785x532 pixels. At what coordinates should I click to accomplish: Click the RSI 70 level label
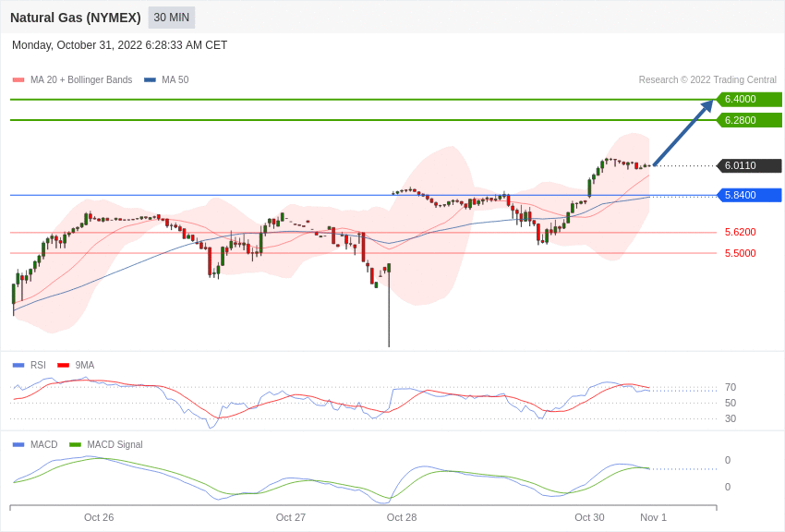[x=731, y=388]
